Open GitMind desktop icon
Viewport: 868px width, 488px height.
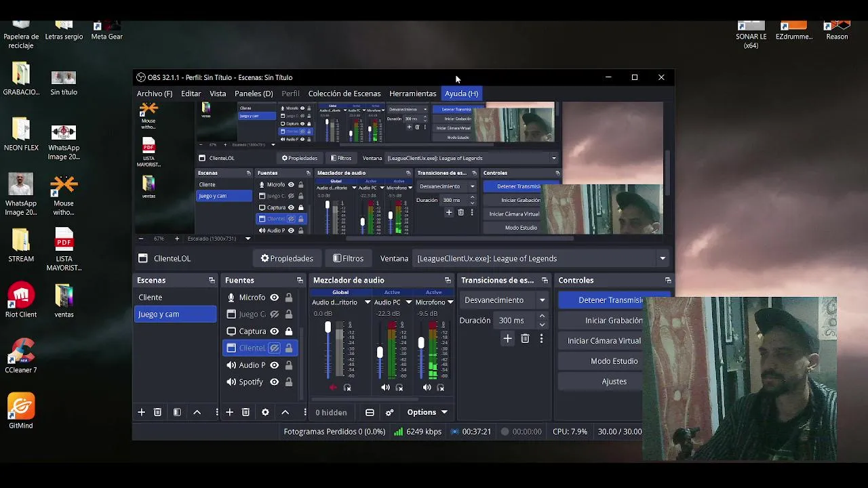pos(21,411)
